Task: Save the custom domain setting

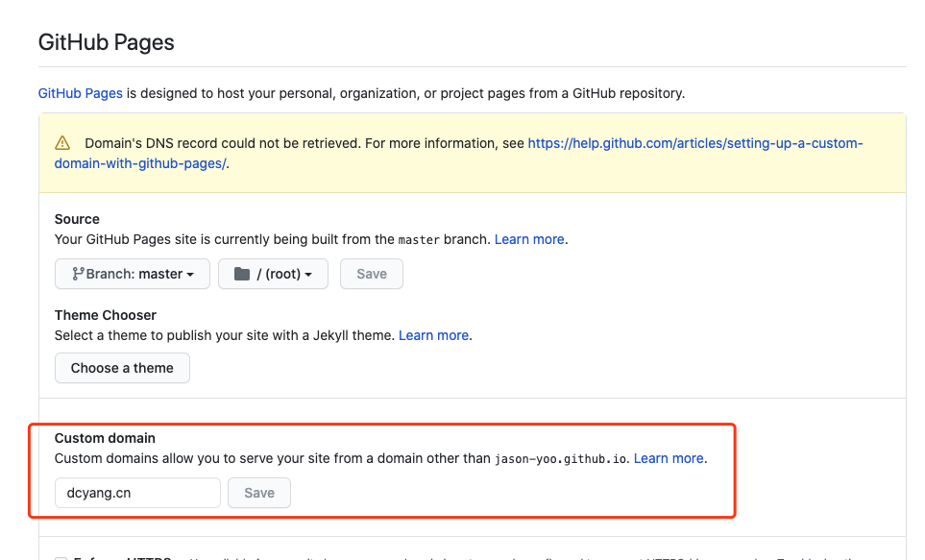Action: click(259, 493)
